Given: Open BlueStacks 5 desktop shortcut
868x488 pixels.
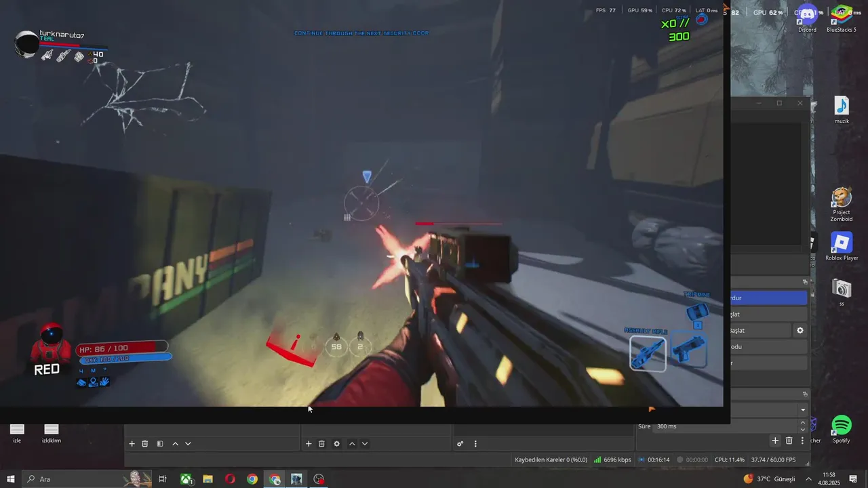Looking at the screenshot, I should [x=842, y=18].
